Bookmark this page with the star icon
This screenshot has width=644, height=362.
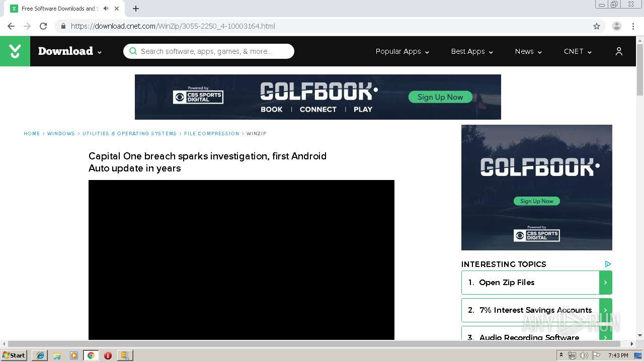pyautogui.click(x=597, y=26)
